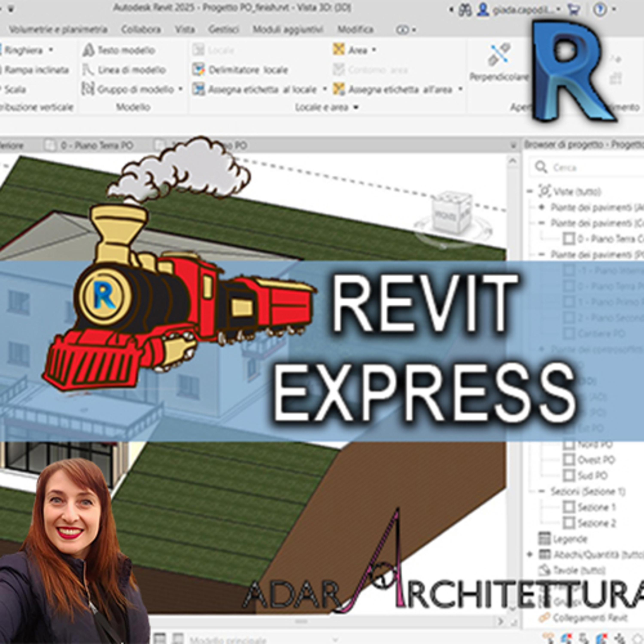
Task: Collapse the Viste (tutto) node
Action: [x=530, y=191]
